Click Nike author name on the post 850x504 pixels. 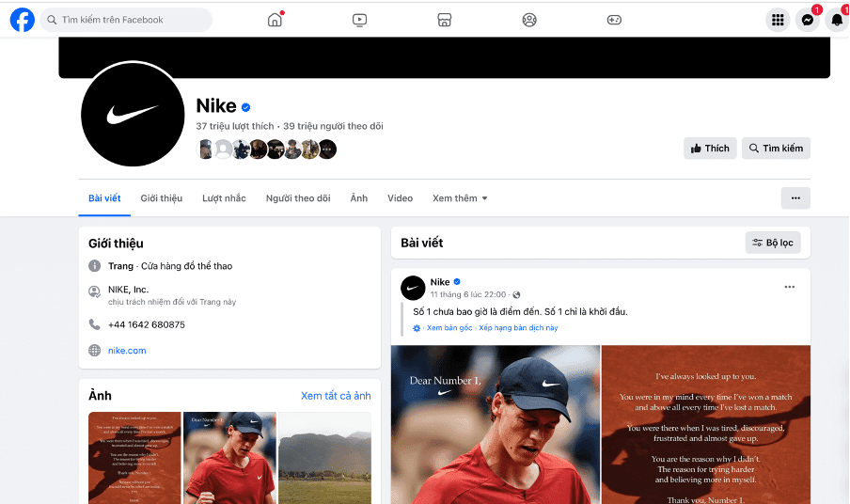[x=440, y=282]
